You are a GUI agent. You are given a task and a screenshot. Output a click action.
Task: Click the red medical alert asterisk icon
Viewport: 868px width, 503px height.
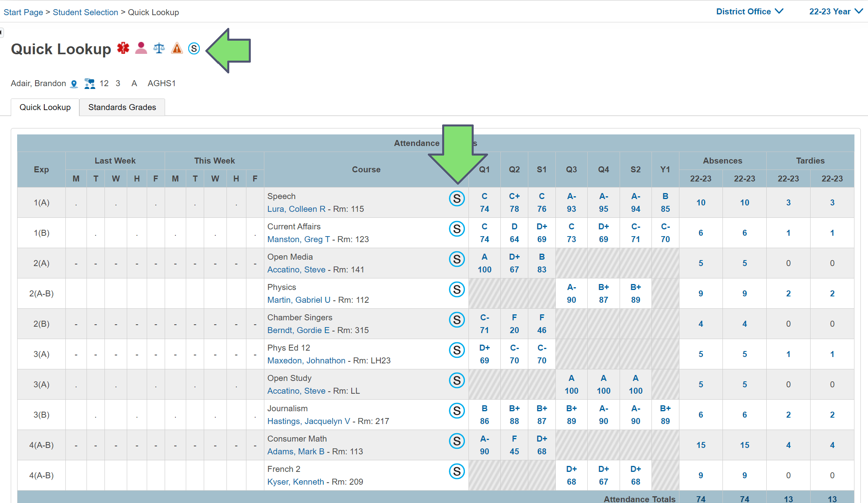[123, 48]
